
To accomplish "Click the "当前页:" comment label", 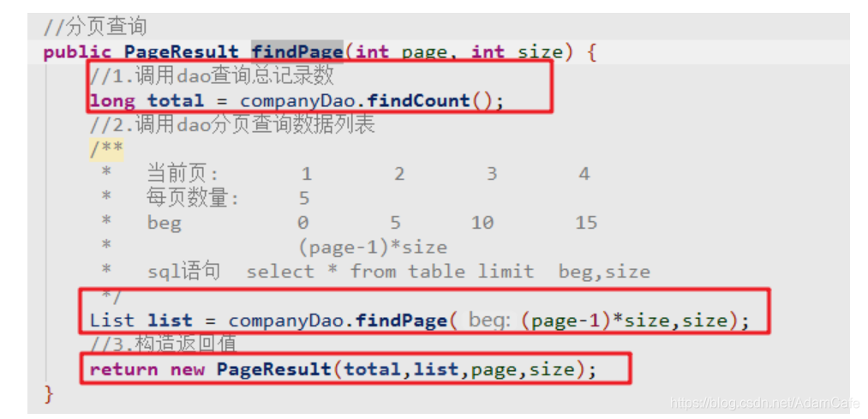I will pyautogui.click(x=183, y=174).
